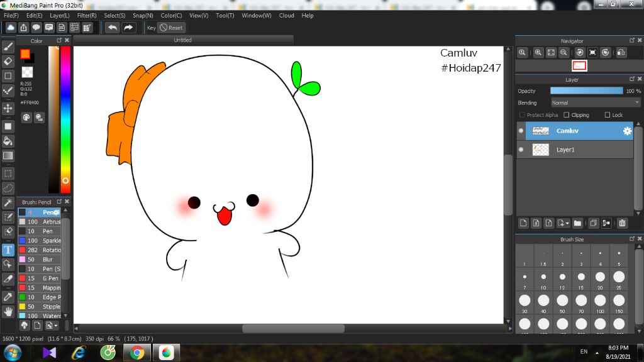Rotate canvas left in Navigator

[x=580, y=53]
